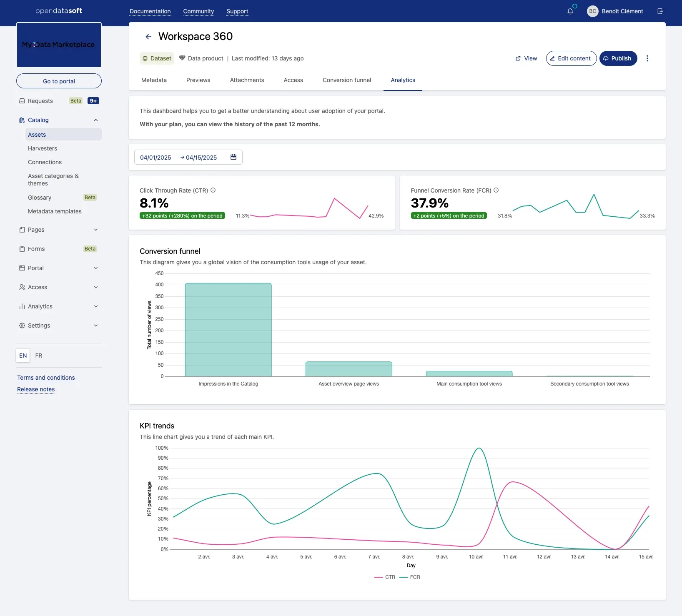
Task: Open the Release notes link
Action: [x=36, y=389]
